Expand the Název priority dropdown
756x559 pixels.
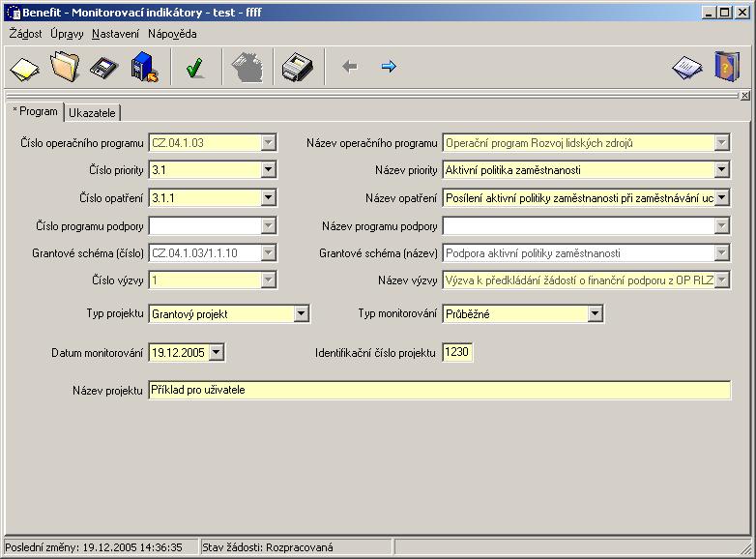tap(721, 170)
